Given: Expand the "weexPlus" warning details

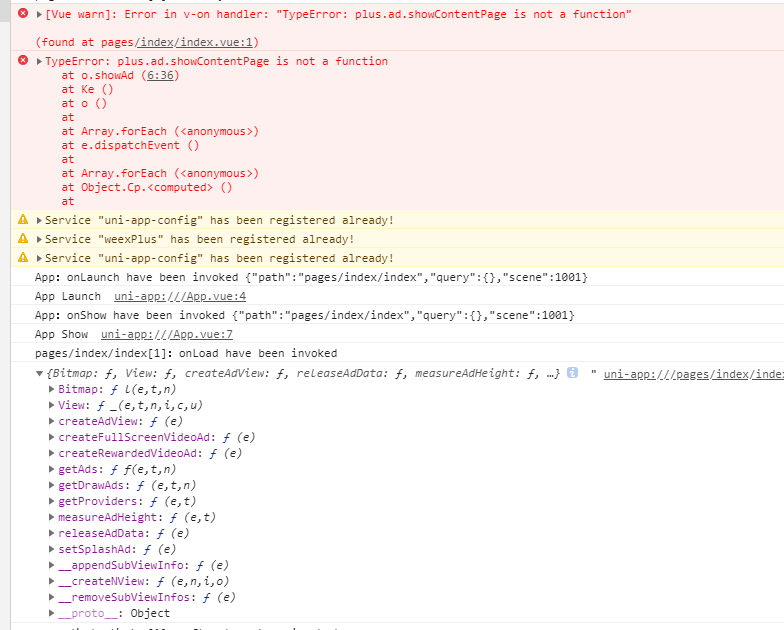Looking at the screenshot, I should [39, 239].
